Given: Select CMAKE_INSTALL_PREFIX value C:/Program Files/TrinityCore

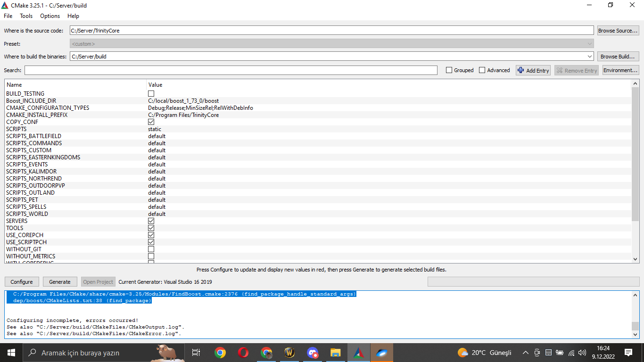Looking at the screenshot, I should click(183, 115).
